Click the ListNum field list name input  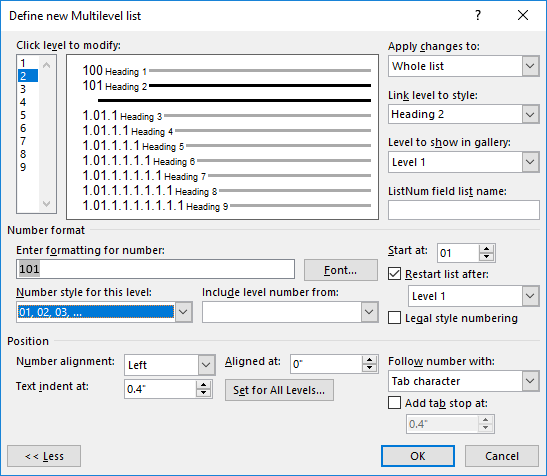click(x=464, y=210)
